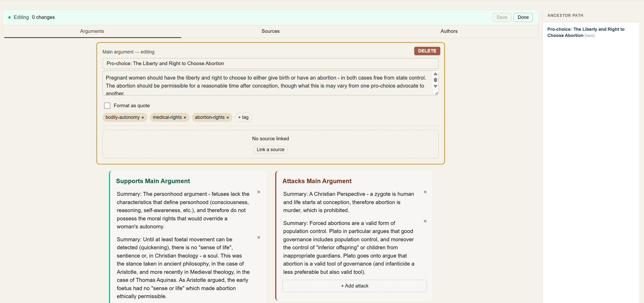Enable Format as quote checkbox

pos(107,106)
